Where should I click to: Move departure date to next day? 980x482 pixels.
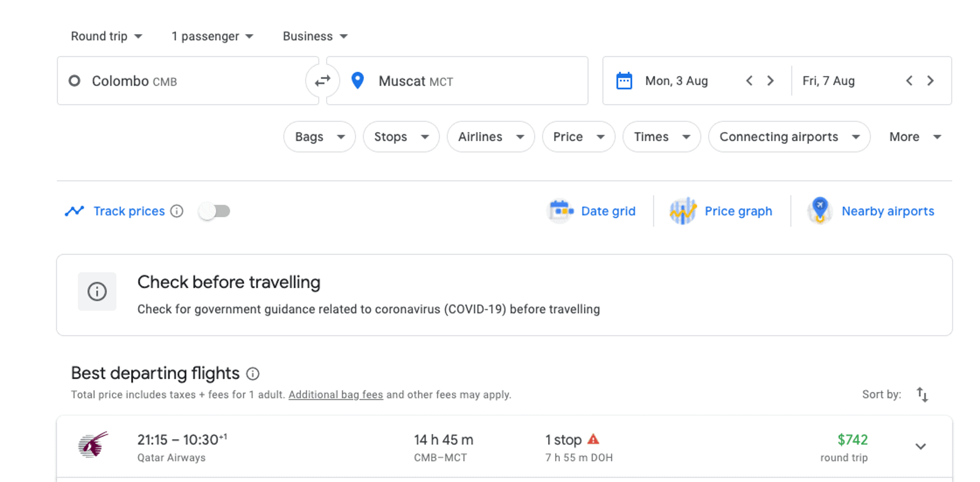(770, 81)
